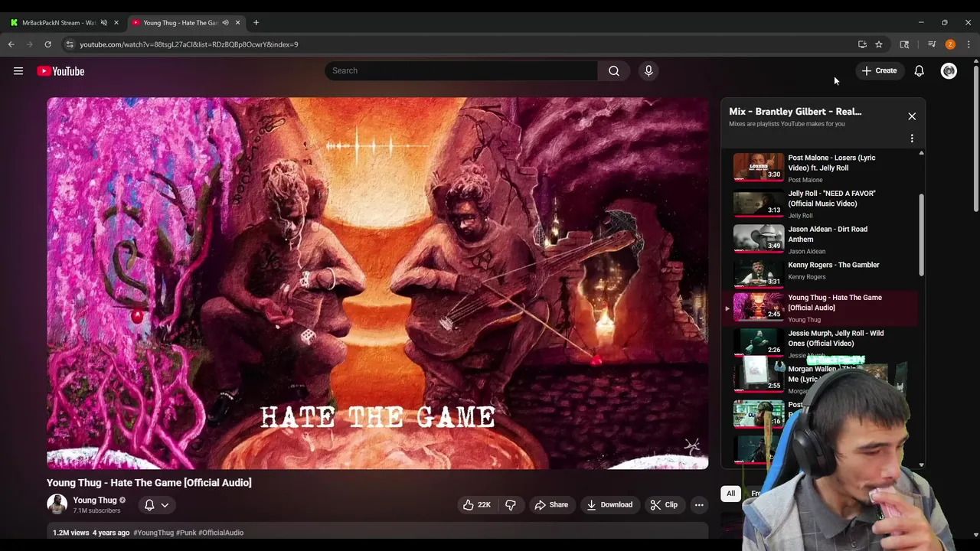
Task: Switch to the MrBackPackN Stream tab
Action: point(58,22)
